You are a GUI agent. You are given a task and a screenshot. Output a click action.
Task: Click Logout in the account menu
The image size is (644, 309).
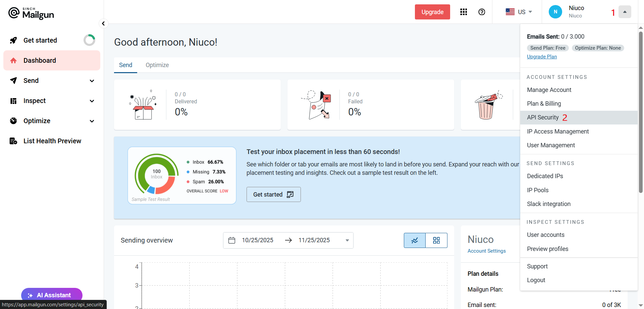(x=579, y=280)
